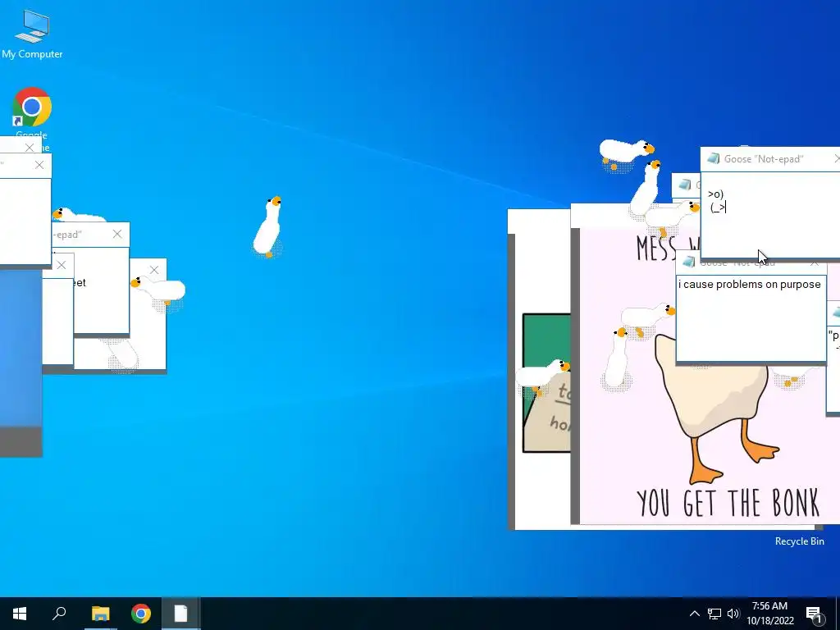Open the volume speaker tray icon

[733, 614]
